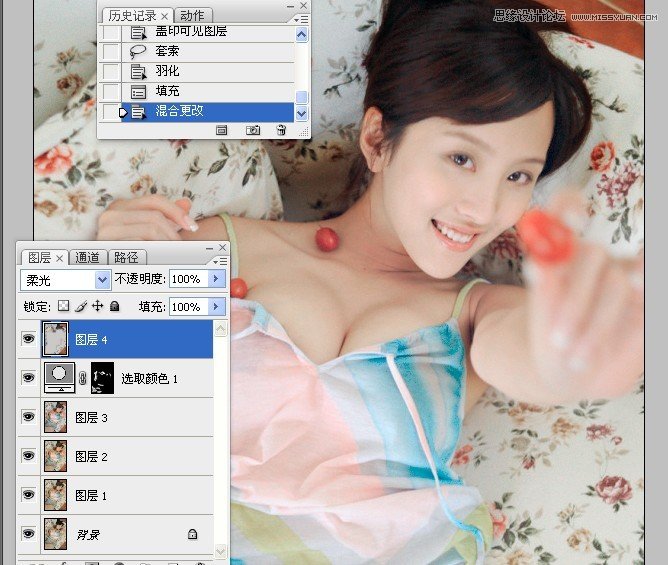Open the 不透明度 opacity slider arrow
Screen dimensions: 668x565
tap(218, 279)
